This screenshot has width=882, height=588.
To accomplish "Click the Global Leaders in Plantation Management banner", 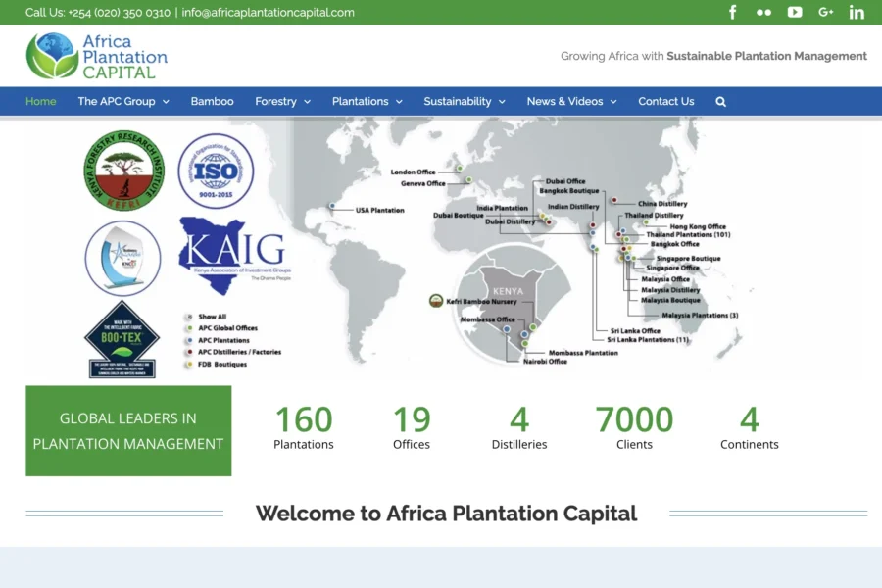I will coord(128,430).
